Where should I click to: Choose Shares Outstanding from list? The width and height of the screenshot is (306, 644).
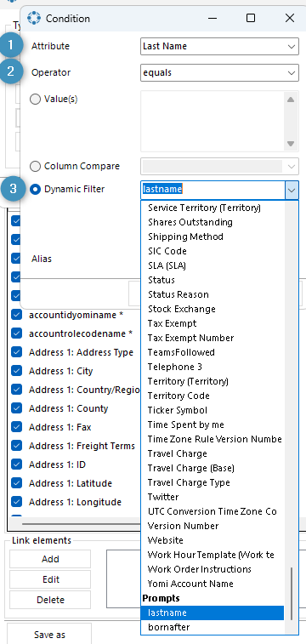click(190, 222)
